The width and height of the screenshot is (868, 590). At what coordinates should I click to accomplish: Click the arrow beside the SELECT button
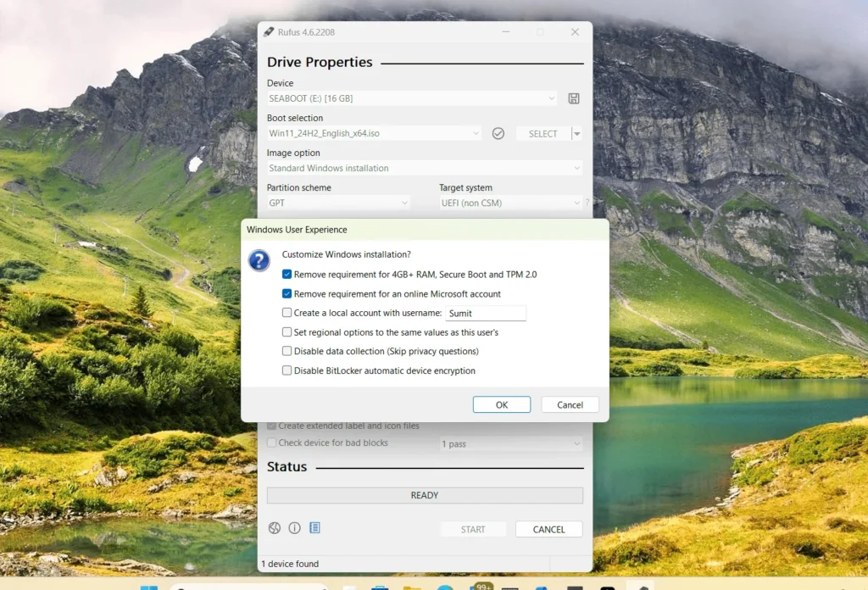(x=576, y=133)
